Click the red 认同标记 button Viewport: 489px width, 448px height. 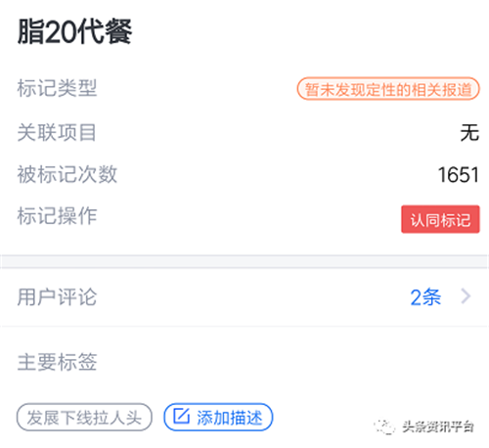click(440, 219)
